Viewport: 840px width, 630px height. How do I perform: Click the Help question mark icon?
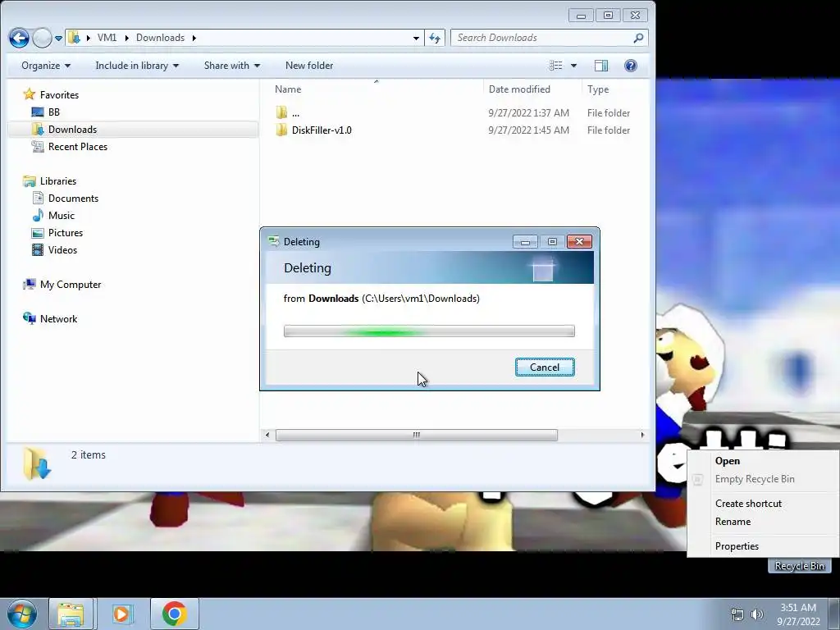click(631, 66)
